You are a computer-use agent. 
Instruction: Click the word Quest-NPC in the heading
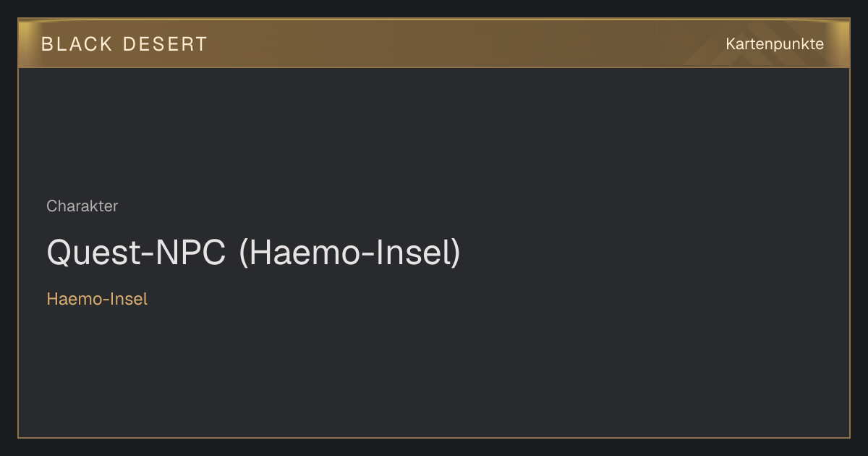point(136,253)
